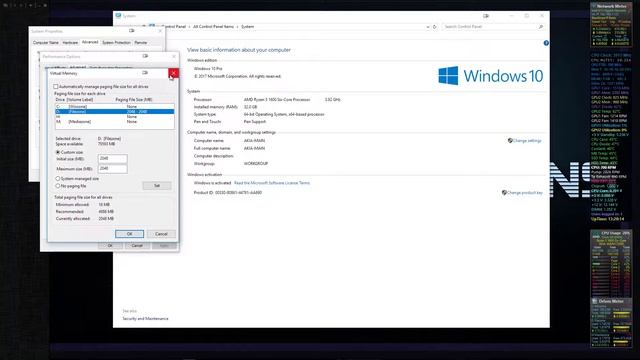Click the Maximum size (MB) field

pos(113,169)
